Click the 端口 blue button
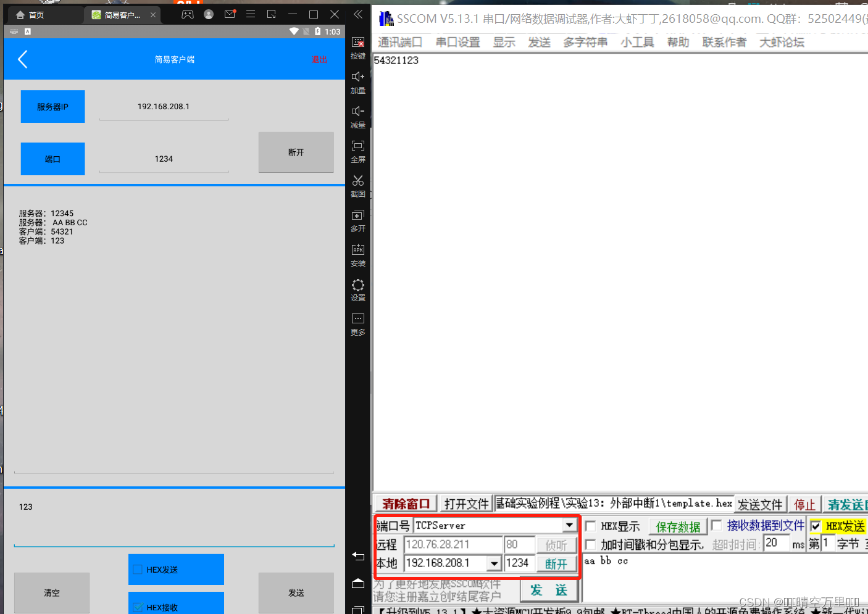Screen dimensions: 868x614 52,159
